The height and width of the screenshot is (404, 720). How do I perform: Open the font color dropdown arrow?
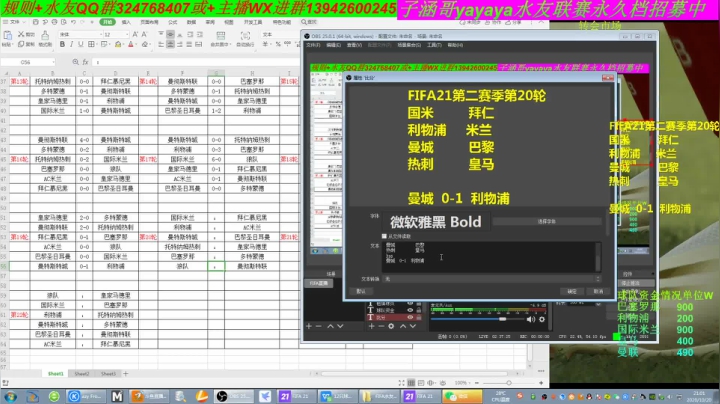(x=137, y=45)
